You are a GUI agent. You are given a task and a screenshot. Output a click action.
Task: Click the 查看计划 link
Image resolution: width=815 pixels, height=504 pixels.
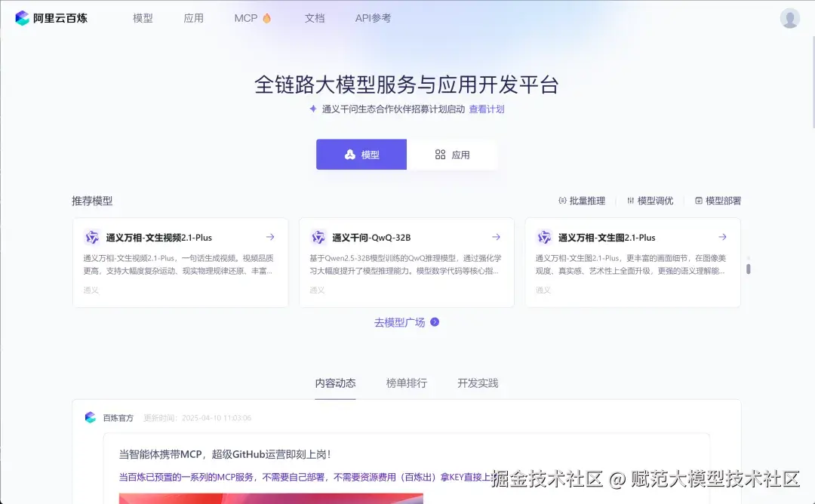click(485, 109)
